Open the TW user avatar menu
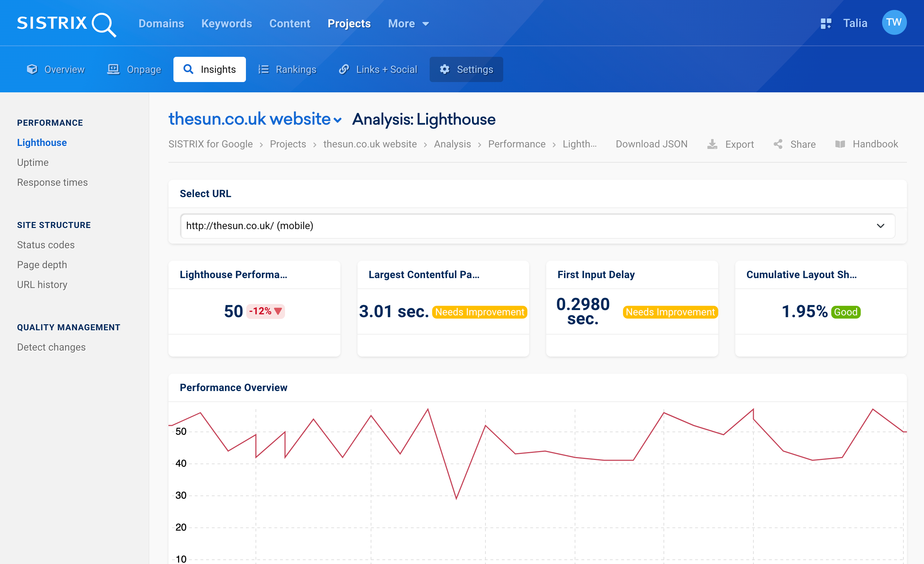The image size is (924, 564). pos(894,22)
